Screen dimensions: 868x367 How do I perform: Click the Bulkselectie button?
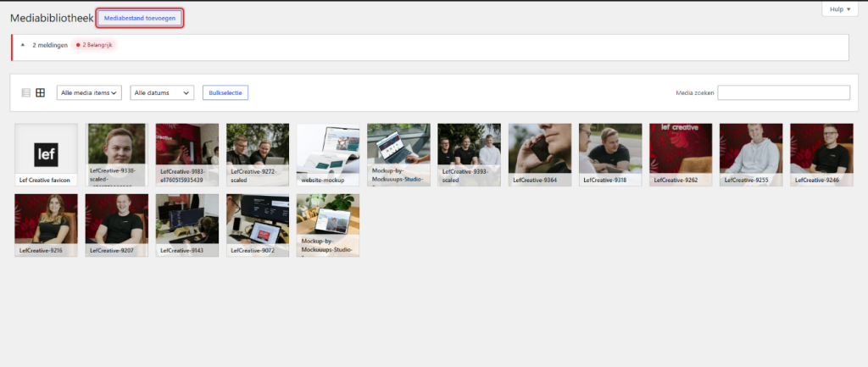coord(225,93)
